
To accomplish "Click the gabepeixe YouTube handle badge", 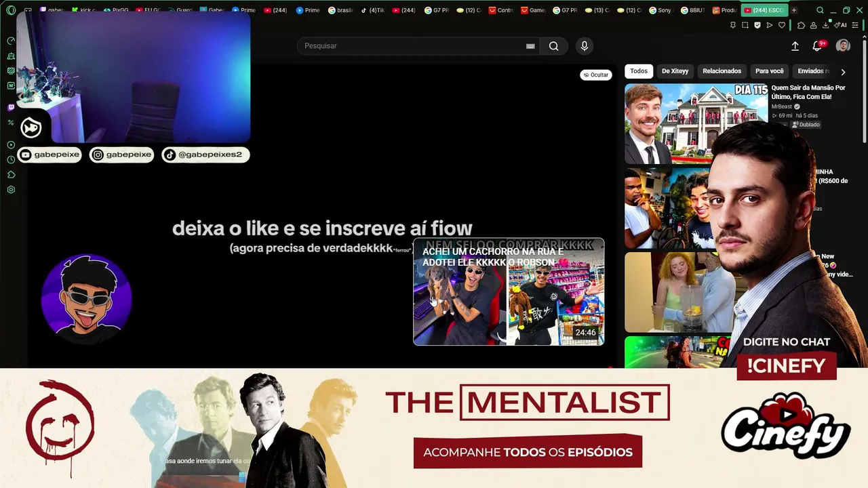I will point(50,155).
